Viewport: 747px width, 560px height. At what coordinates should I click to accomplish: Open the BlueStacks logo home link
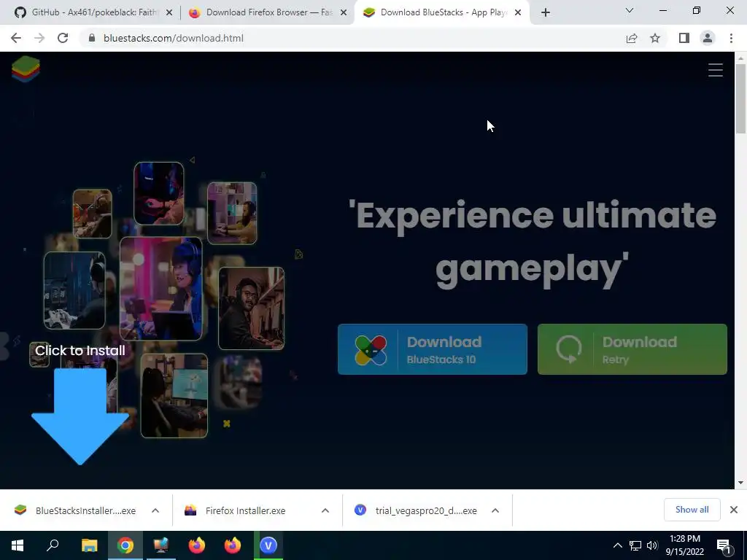click(x=26, y=69)
